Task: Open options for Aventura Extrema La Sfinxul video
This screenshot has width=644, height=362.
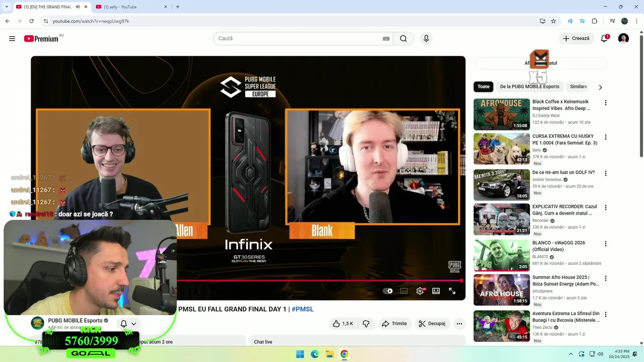Action: [x=605, y=314]
